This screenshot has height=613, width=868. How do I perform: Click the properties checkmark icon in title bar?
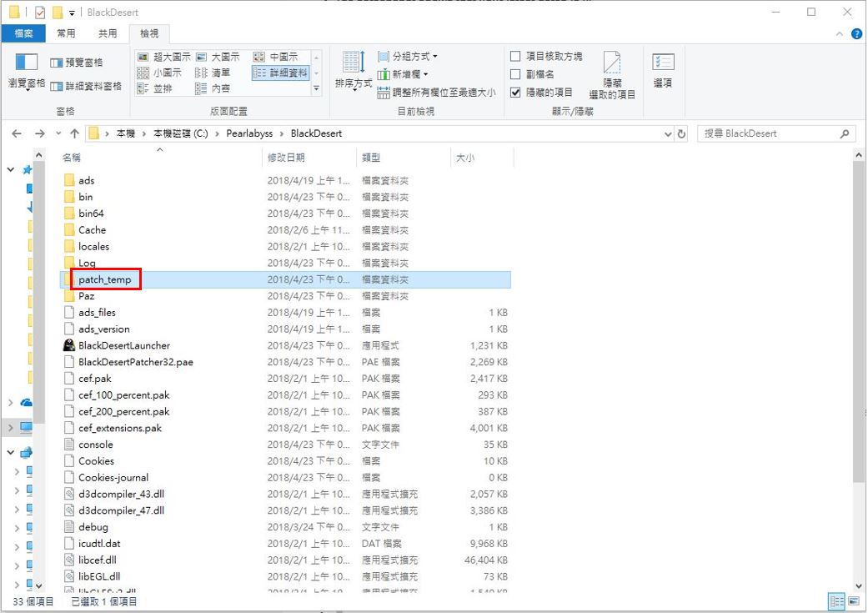click(x=40, y=13)
